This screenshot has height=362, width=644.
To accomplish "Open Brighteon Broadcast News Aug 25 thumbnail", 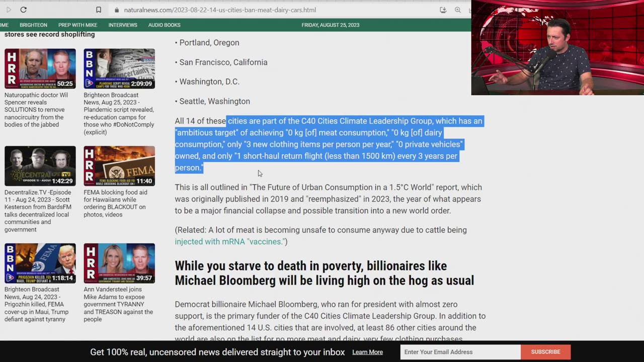I will point(119,69).
